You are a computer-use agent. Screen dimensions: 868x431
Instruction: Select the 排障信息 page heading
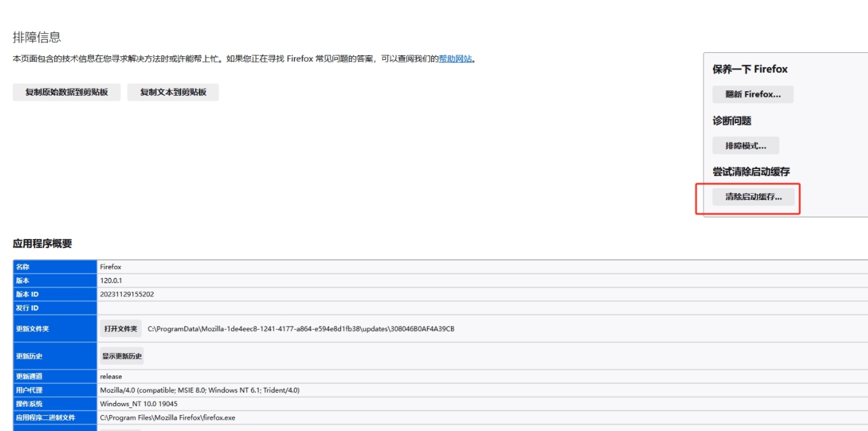(37, 37)
